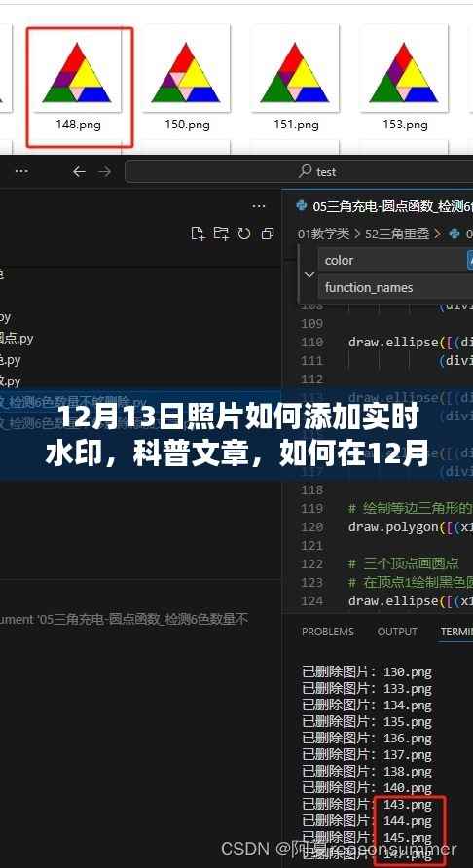Click terminal line 已删除图片: 133.png
Screen dimensions: 473x868
click(367, 689)
